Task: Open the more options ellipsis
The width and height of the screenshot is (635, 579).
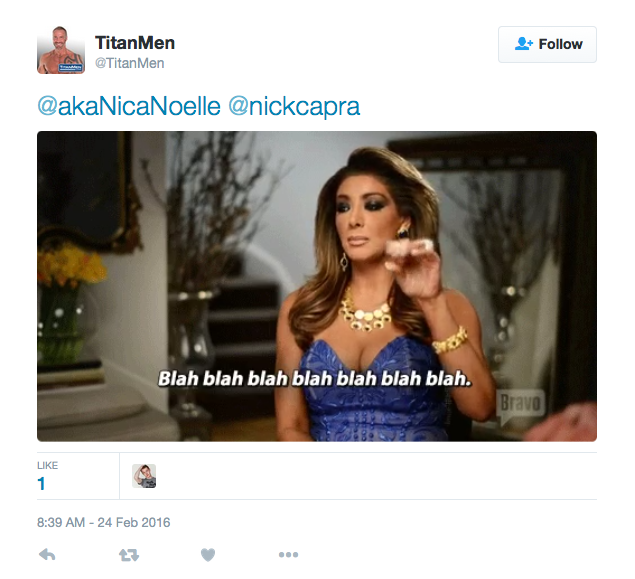Action: (x=288, y=554)
